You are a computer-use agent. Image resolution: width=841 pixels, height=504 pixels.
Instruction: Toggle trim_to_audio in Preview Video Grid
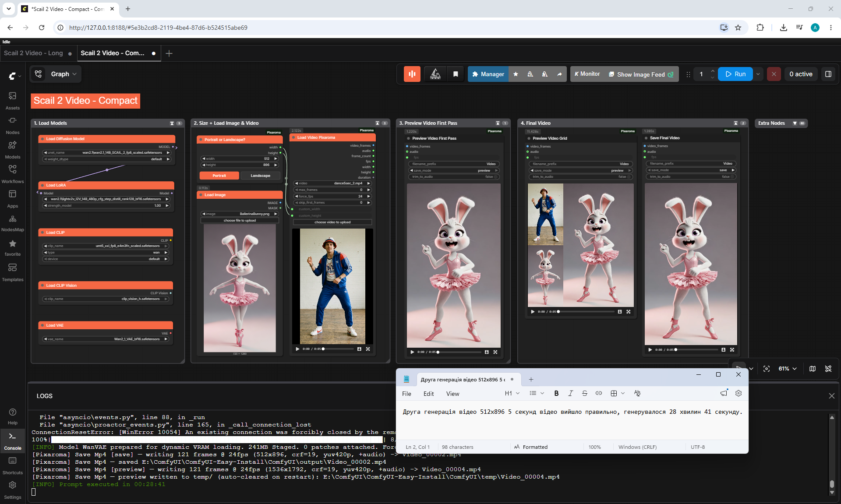581,177
